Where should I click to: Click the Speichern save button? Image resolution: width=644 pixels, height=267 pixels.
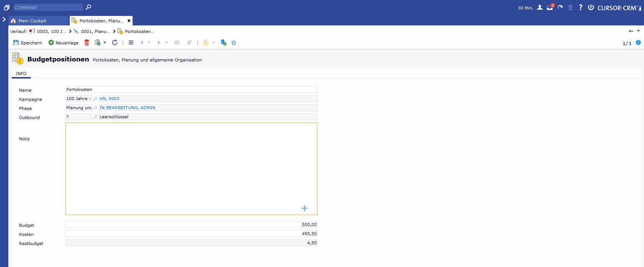(28, 42)
